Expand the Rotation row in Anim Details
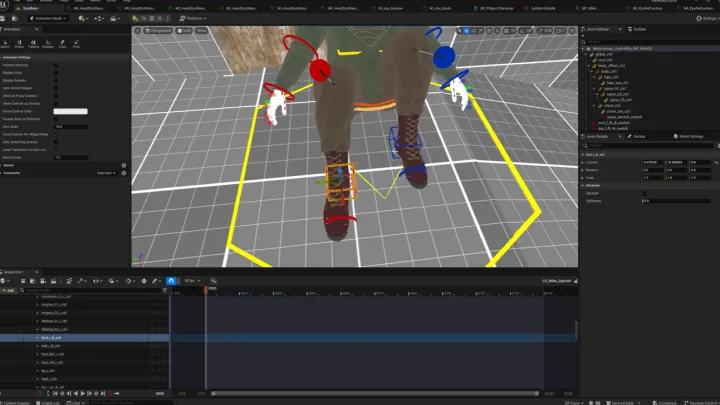This screenshot has height=405, width=720. pyautogui.click(x=583, y=170)
